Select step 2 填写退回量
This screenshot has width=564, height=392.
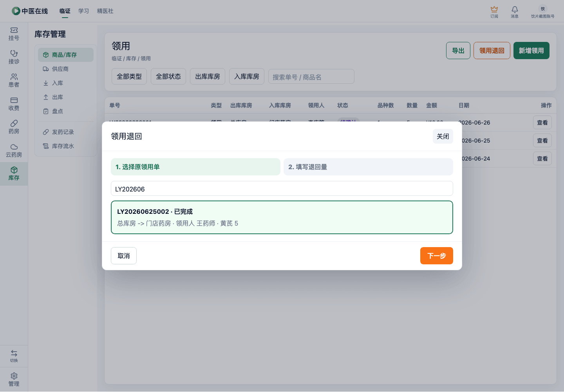tap(368, 167)
